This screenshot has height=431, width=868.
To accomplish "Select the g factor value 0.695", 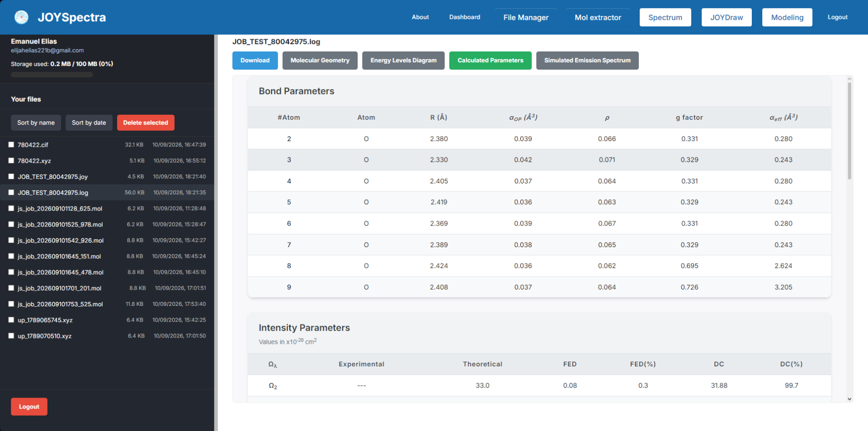I will 689,266.
